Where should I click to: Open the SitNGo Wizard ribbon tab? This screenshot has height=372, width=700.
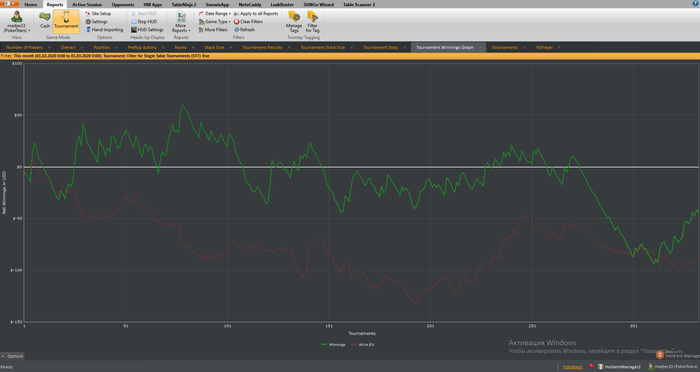(x=318, y=4)
